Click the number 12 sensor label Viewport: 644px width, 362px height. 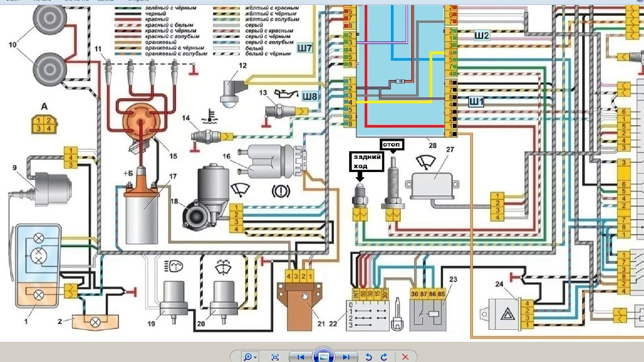pyautogui.click(x=243, y=65)
